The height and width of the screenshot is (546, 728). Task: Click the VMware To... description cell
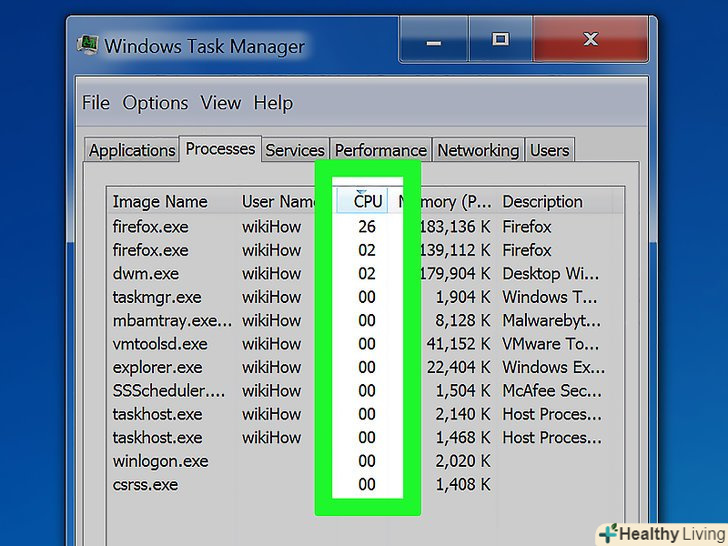pyautogui.click(x=551, y=344)
